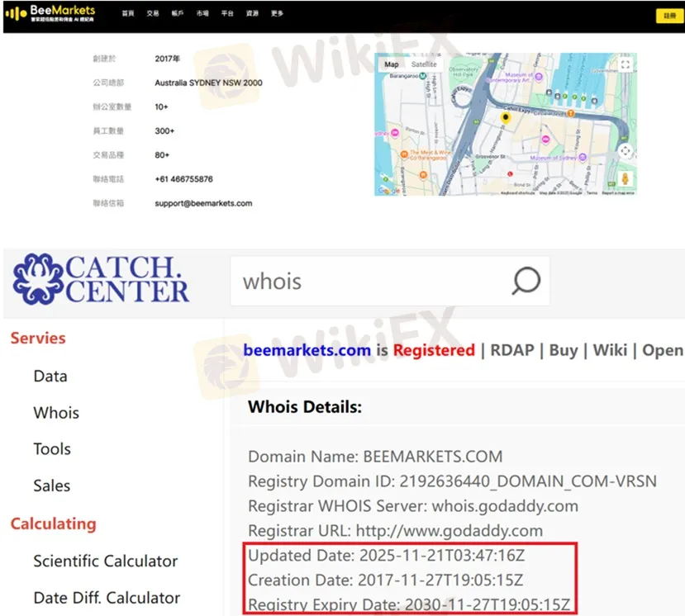
Task: Click support@beemarkets.com email address
Action: pos(203,203)
